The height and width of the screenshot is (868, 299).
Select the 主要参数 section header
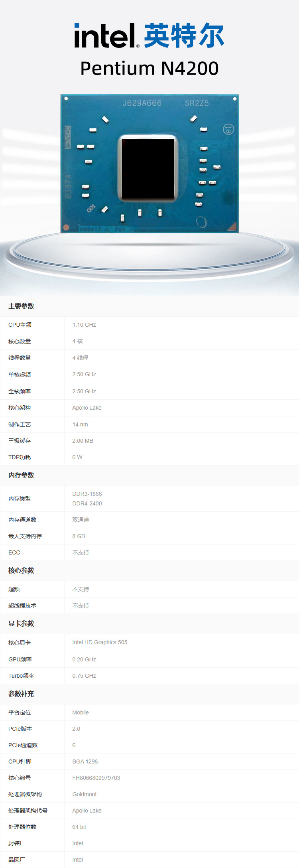[x=21, y=306]
